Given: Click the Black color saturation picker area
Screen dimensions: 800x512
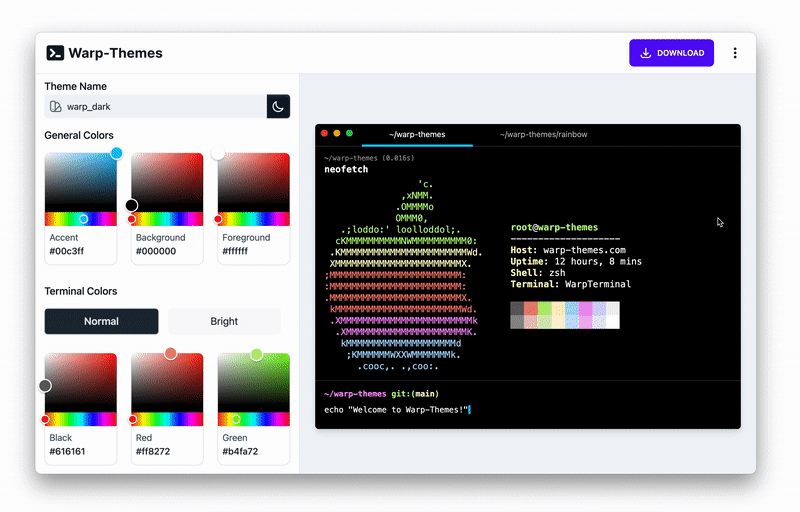Looking at the screenshot, I should point(81,383).
